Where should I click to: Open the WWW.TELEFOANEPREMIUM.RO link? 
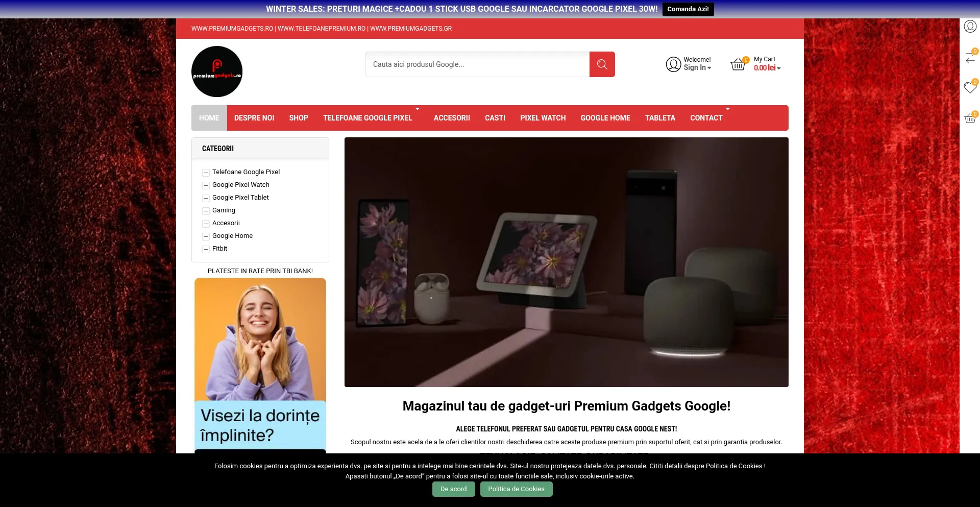(322, 29)
